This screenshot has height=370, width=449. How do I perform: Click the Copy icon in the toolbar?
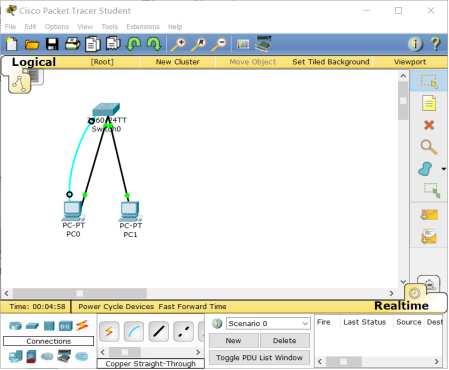coord(93,44)
